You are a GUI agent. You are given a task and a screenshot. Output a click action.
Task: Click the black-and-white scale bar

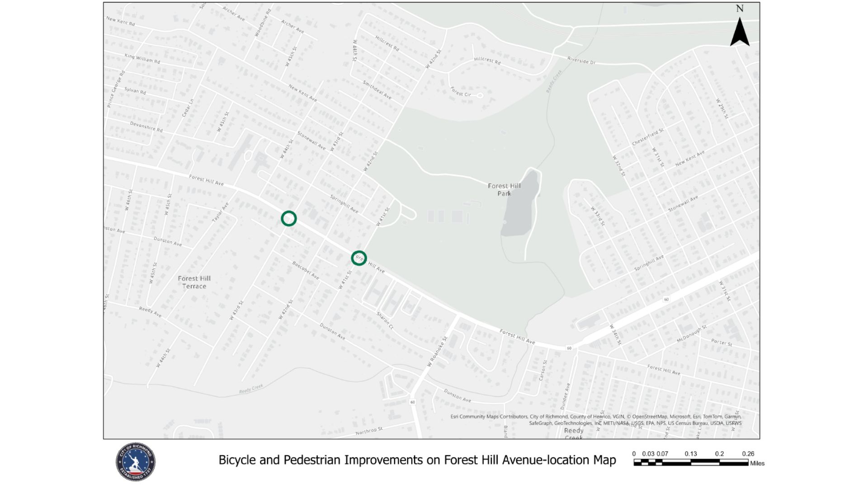click(x=691, y=462)
